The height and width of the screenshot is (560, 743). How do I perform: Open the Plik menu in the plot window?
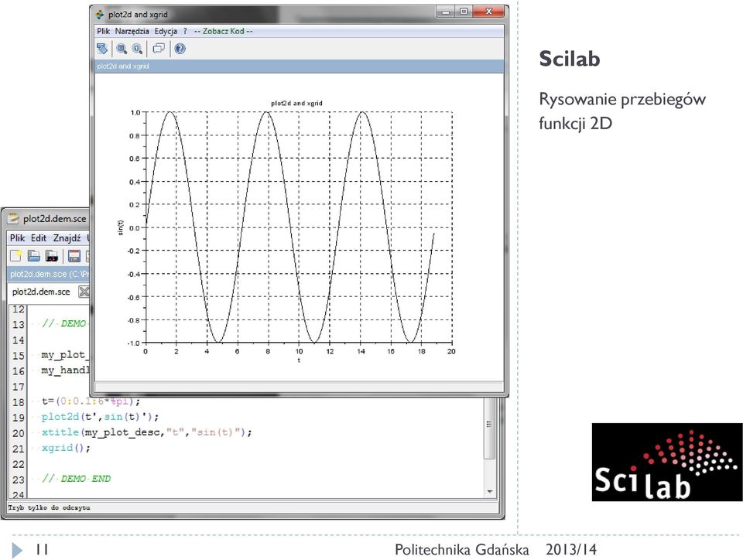pos(103,31)
